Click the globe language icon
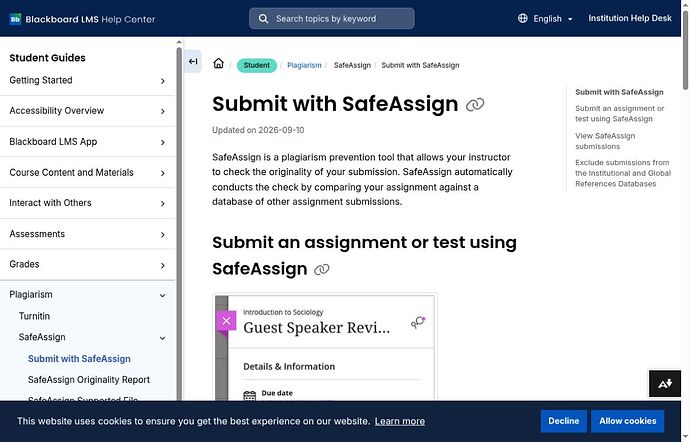The width and height of the screenshot is (690, 442). 522,18
